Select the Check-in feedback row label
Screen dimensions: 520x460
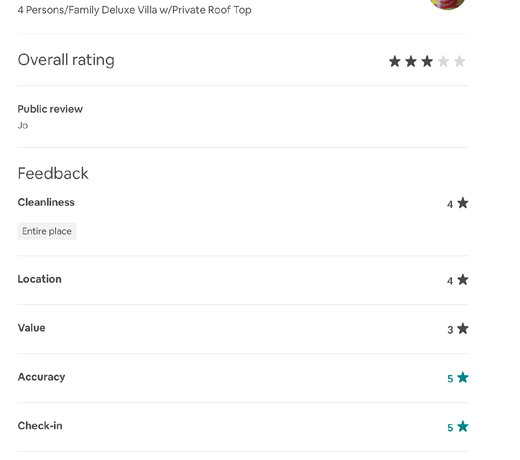[x=40, y=426]
